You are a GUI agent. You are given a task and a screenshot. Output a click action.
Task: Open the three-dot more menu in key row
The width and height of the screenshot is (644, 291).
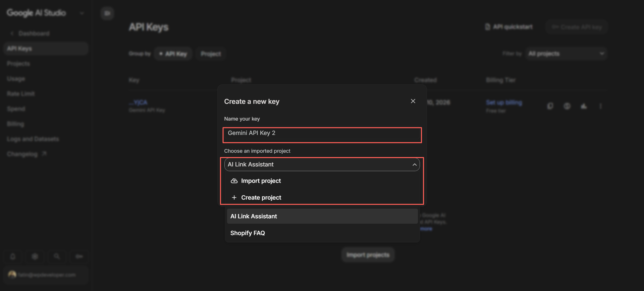pos(600,106)
